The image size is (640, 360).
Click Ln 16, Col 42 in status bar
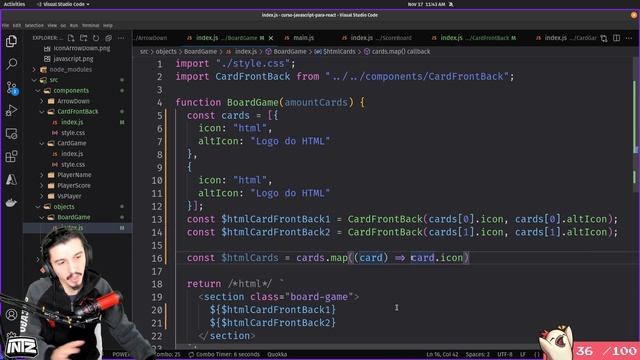point(442,354)
